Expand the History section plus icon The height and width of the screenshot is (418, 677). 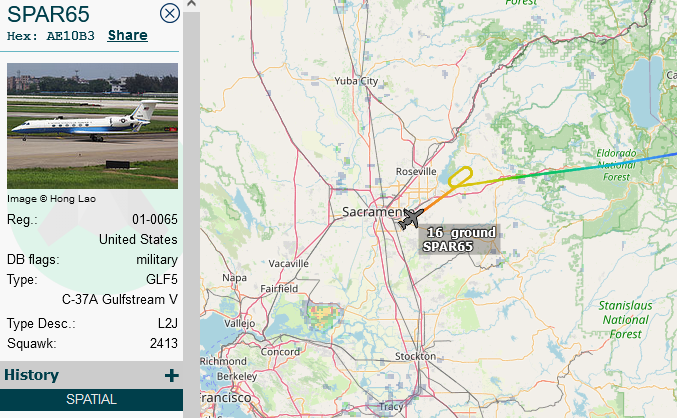[x=171, y=375]
